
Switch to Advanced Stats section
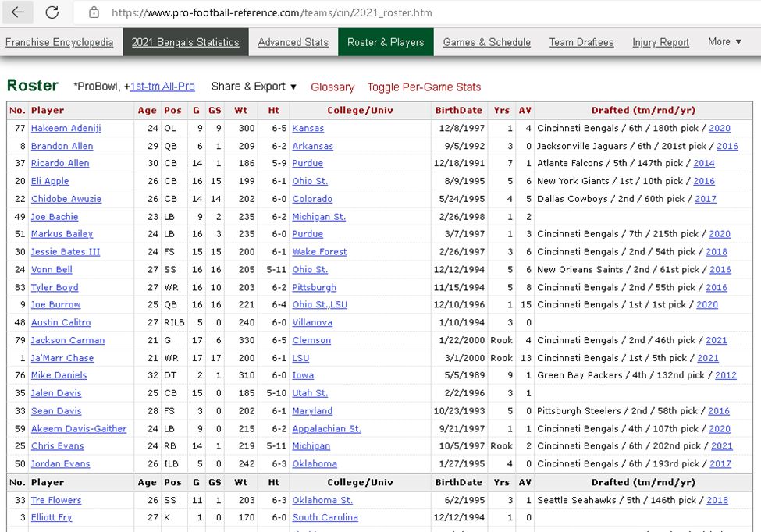pos(293,42)
